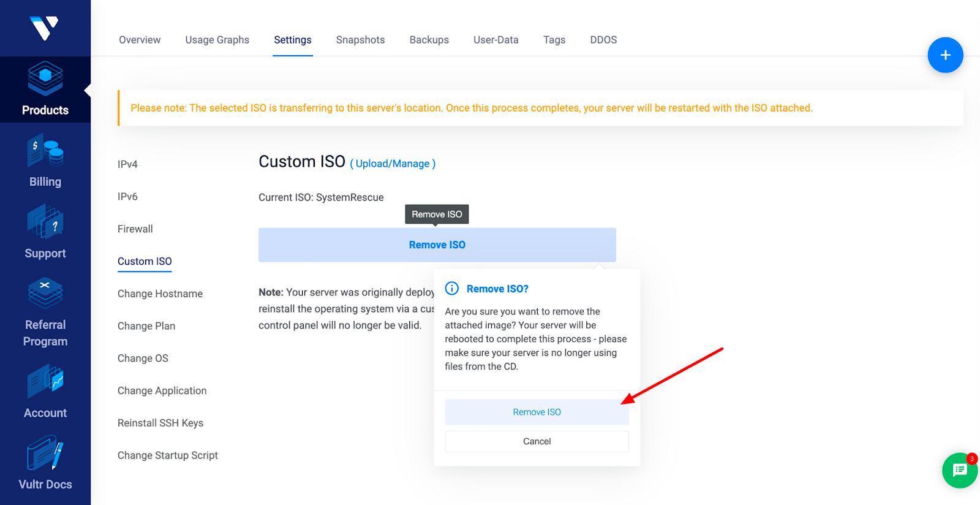
Task: Open Firewall settings
Action: (135, 229)
